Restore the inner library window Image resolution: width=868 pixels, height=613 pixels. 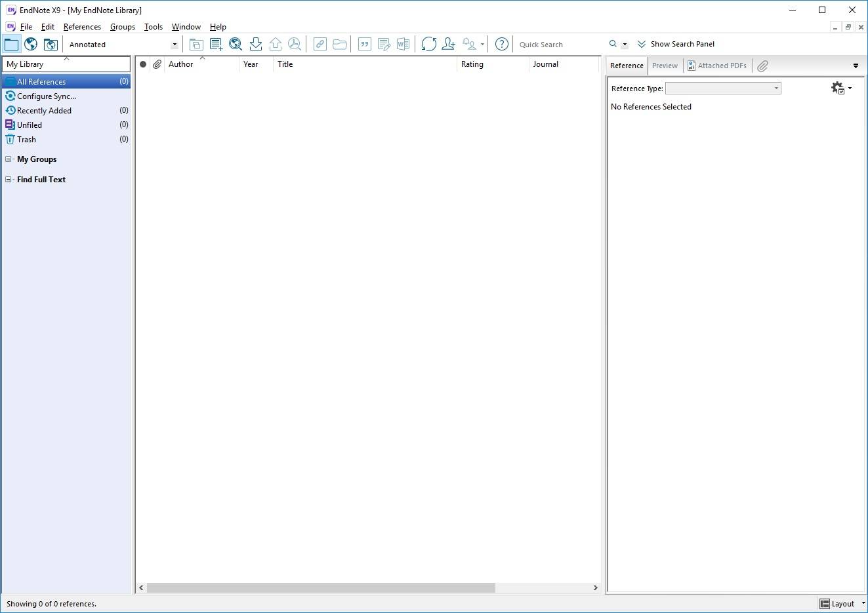tap(848, 27)
